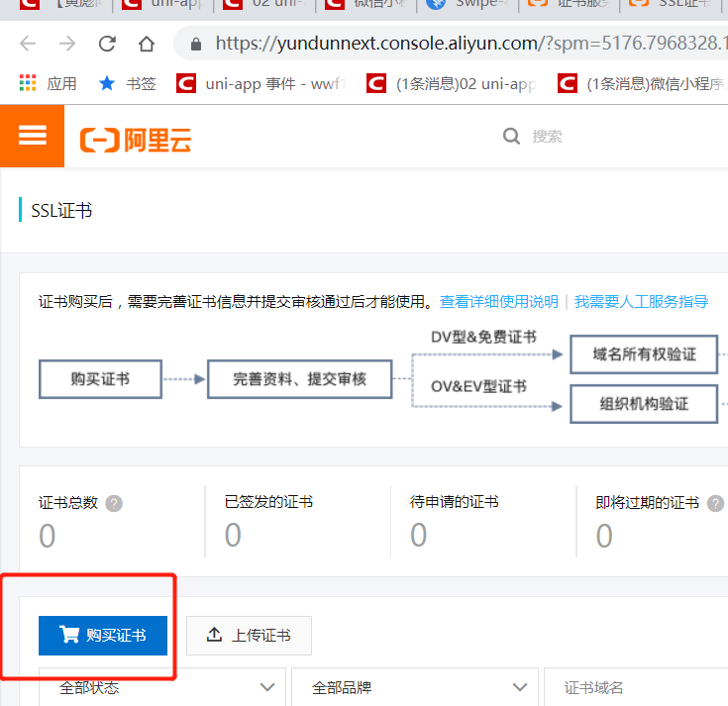Click the 域名所有权验证 flowchart box

644,354
